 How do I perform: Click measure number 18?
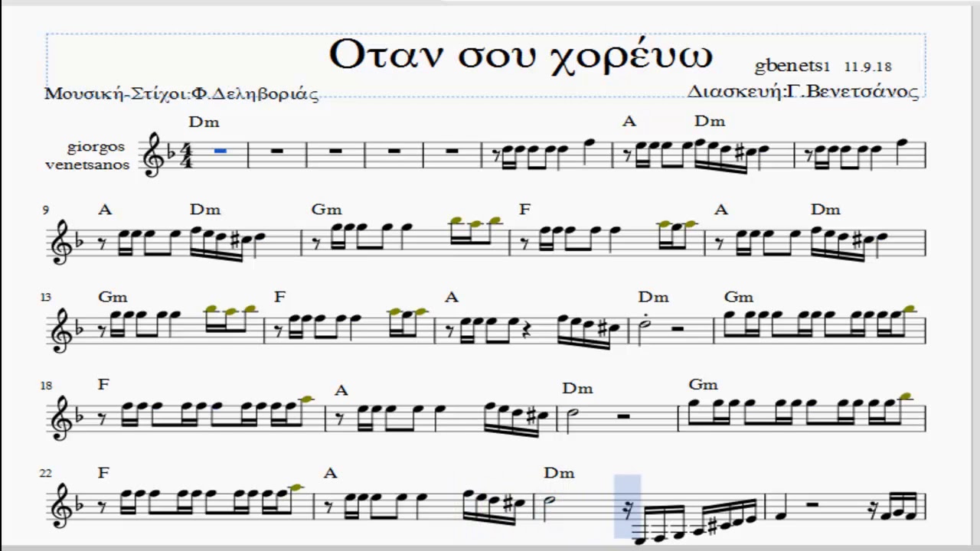point(47,386)
